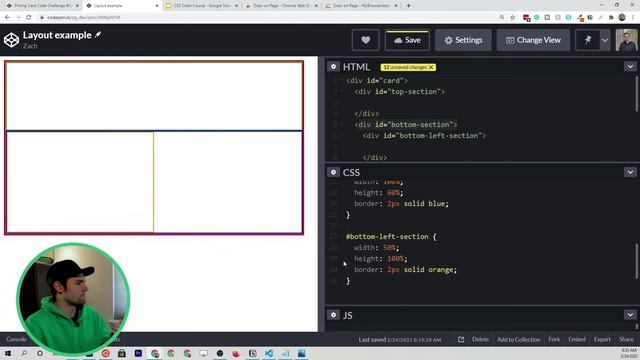Open the HTML editor settings gear
Viewport: 640px width, 360px height.
[x=333, y=67]
